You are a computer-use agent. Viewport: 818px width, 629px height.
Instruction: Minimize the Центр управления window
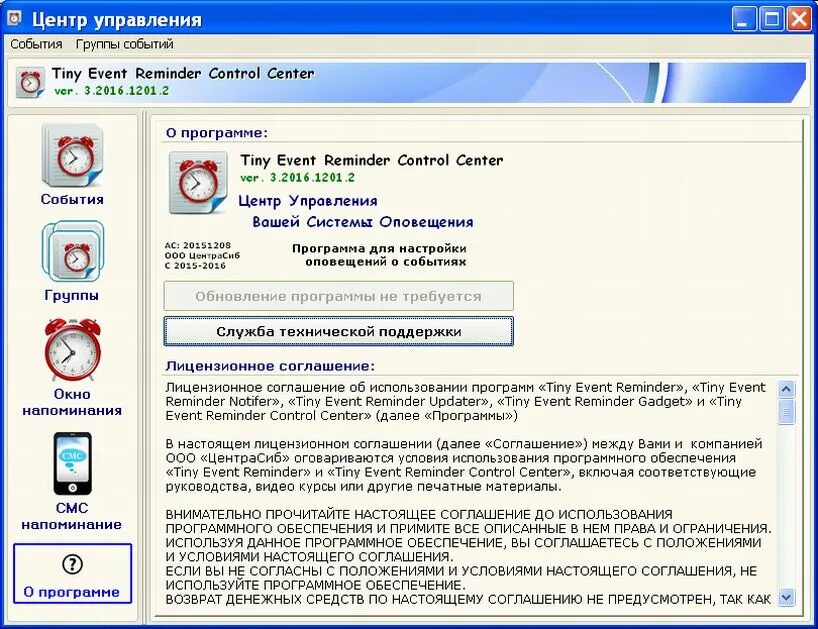pos(744,19)
